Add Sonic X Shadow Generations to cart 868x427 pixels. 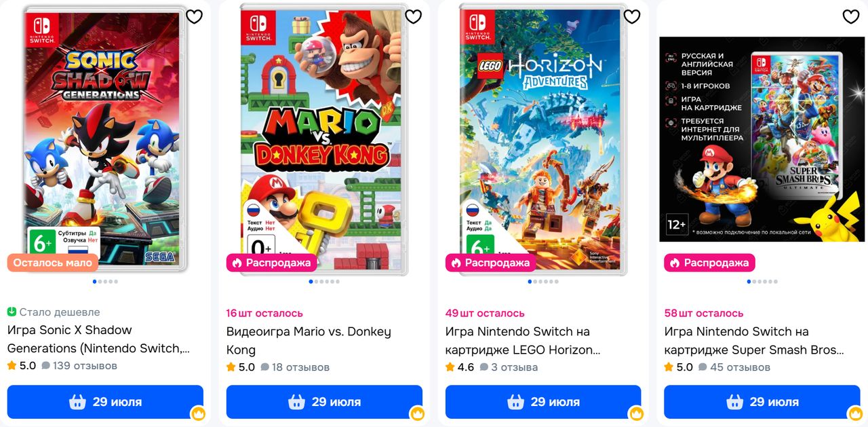pyautogui.click(x=105, y=402)
